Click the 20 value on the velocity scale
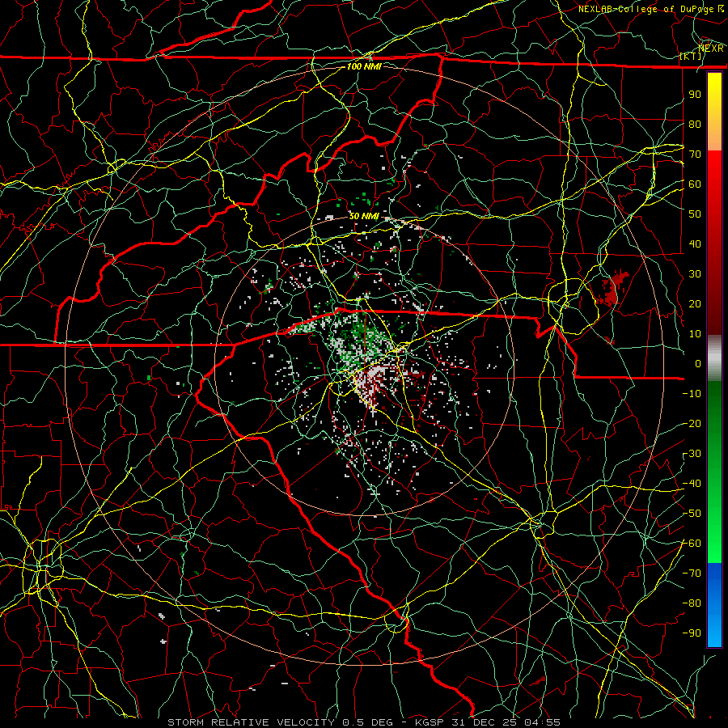The width and height of the screenshot is (728, 728). pyautogui.click(x=695, y=303)
